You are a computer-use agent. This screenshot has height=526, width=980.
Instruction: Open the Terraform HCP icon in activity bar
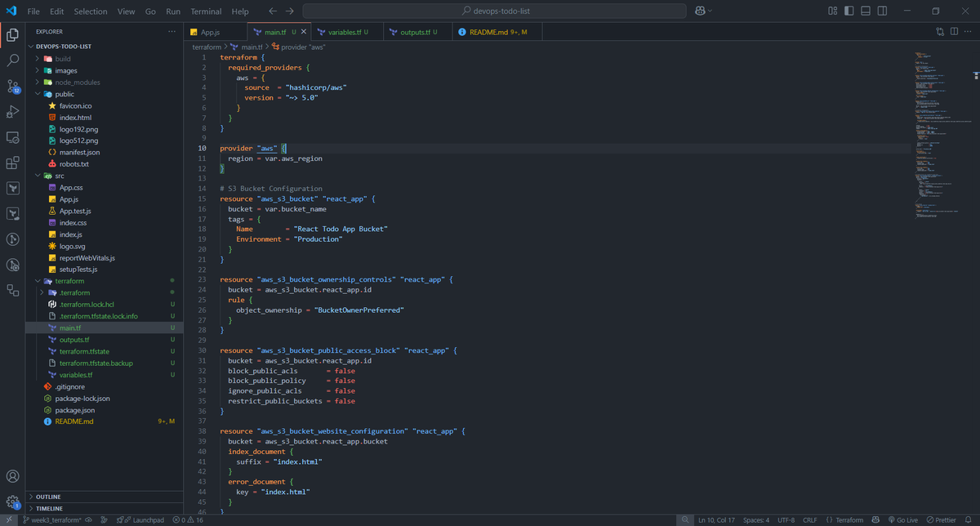click(x=12, y=214)
